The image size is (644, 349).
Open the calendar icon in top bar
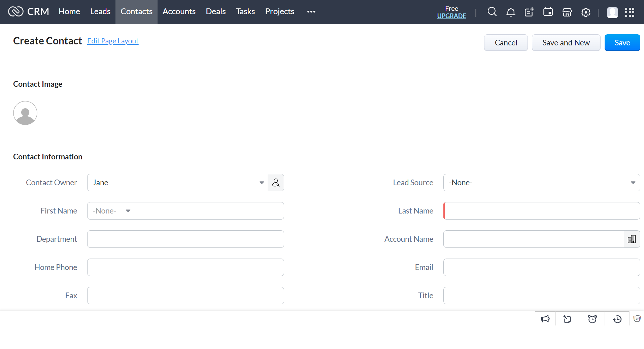click(x=548, y=12)
